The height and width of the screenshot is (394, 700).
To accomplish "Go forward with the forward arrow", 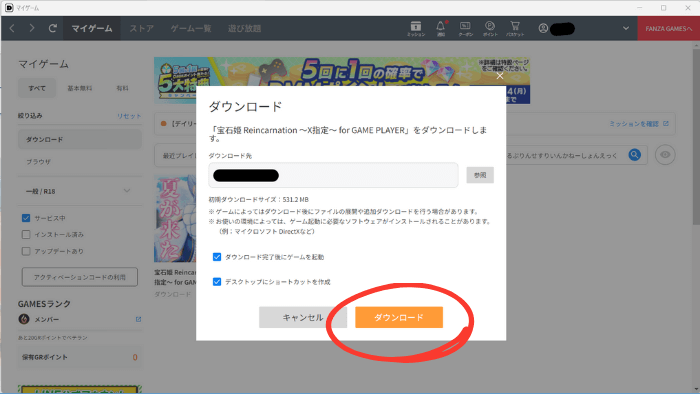I will coord(32,28).
